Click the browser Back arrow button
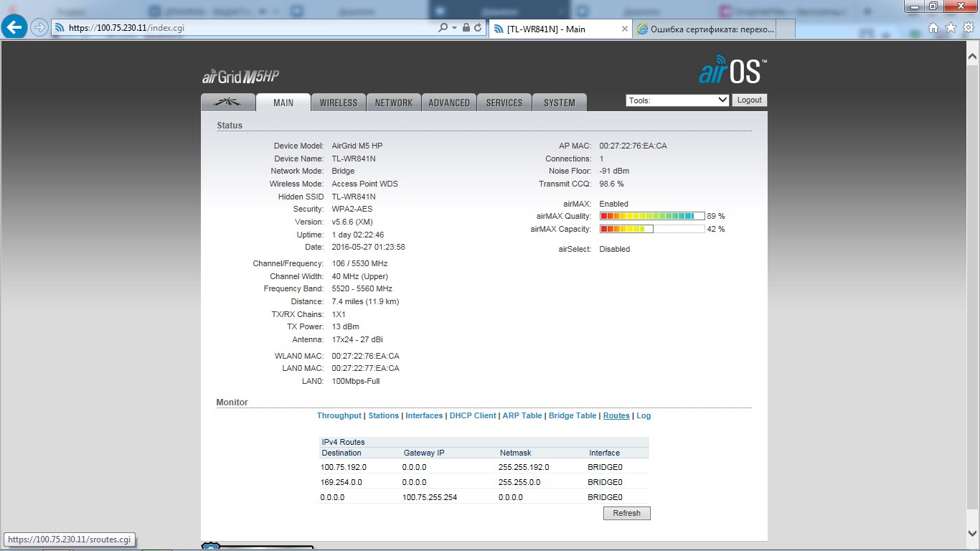The image size is (980, 551). (x=15, y=27)
